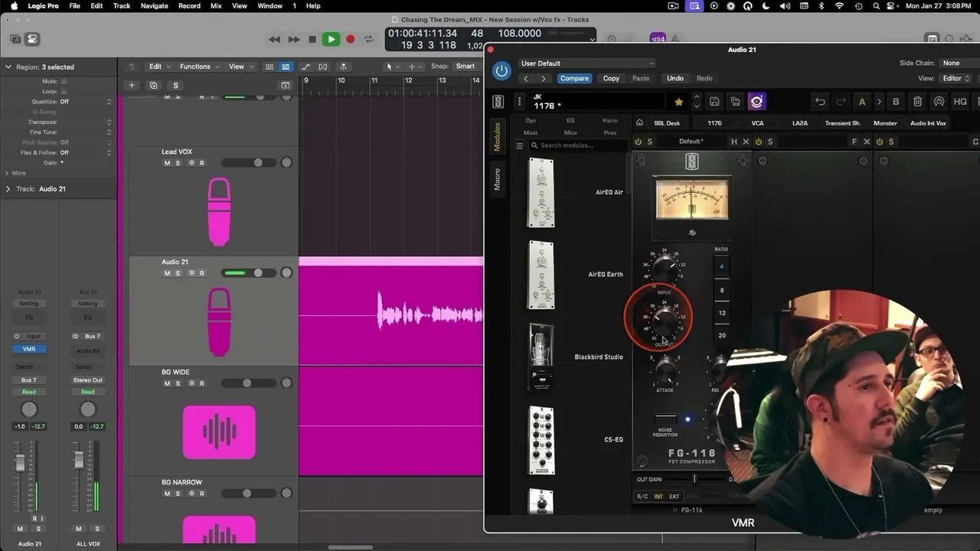
Task: Click the purple eye icon in VMR toolbar
Action: point(756,102)
